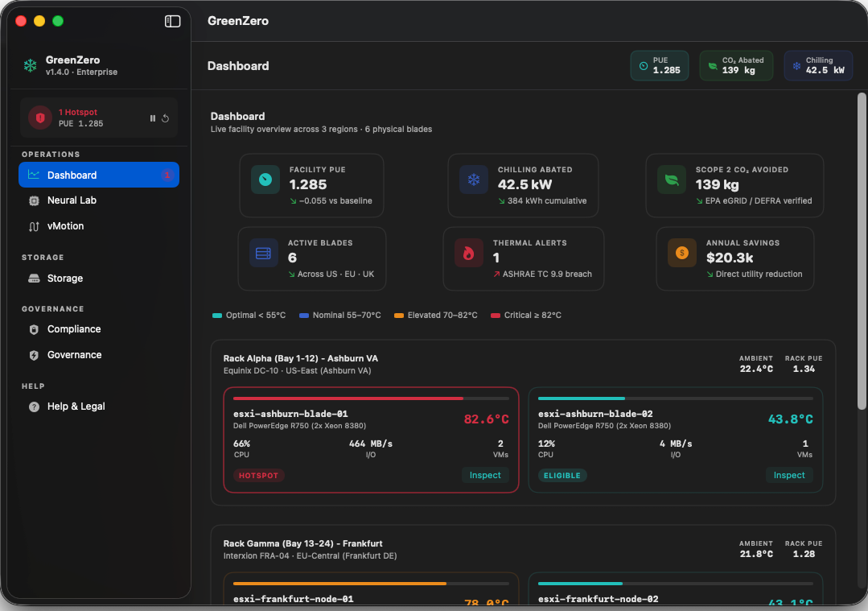
Task: Click the Compliance shield icon
Action: click(34, 329)
